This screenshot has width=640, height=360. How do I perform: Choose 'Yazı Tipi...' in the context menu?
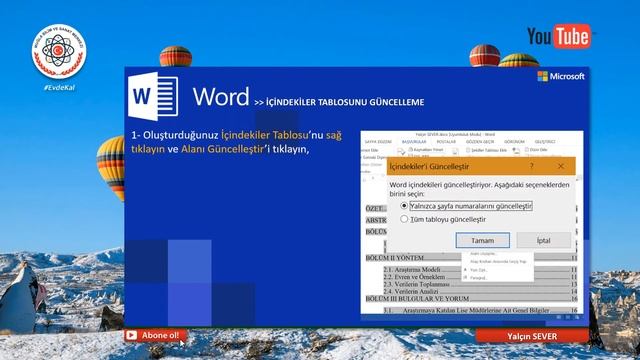pyautogui.click(x=479, y=270)
